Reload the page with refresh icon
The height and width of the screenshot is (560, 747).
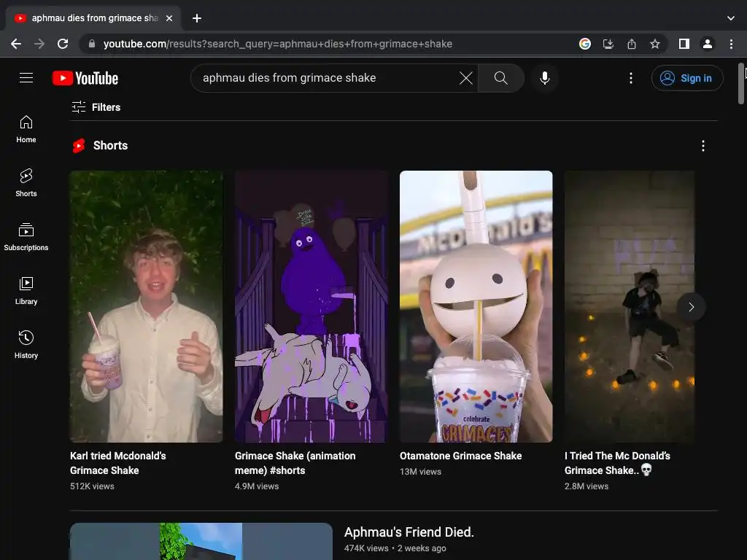[63, 44]
